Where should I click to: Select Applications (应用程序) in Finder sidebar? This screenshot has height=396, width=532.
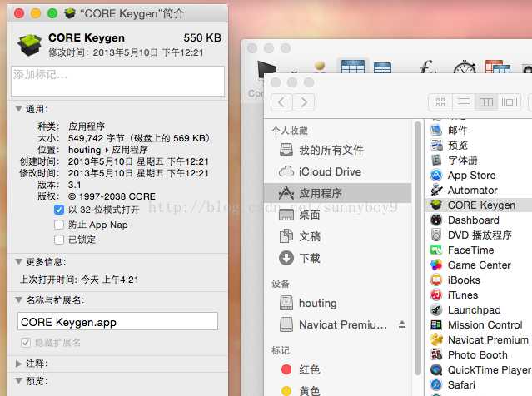(337, 193)
